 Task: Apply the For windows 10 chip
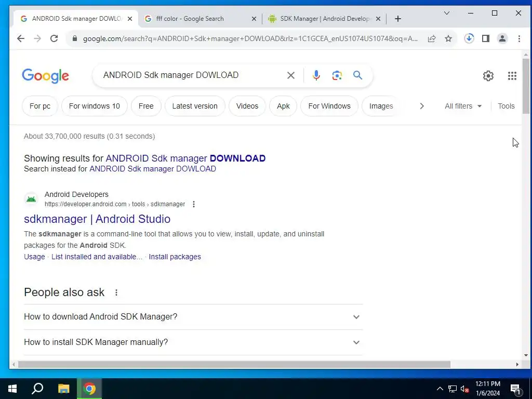pyautogui.click(x=95, y=106)
